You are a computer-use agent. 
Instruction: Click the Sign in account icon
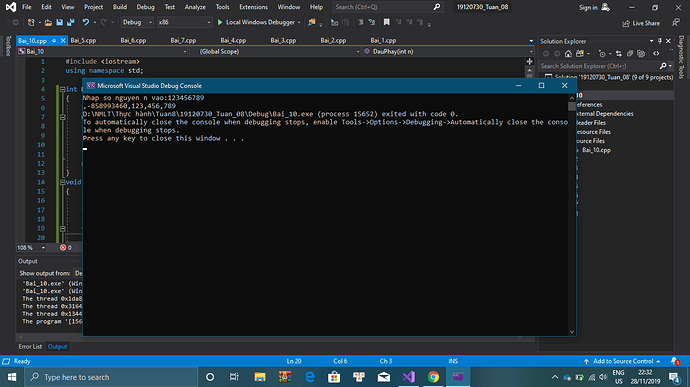point(606,7)
